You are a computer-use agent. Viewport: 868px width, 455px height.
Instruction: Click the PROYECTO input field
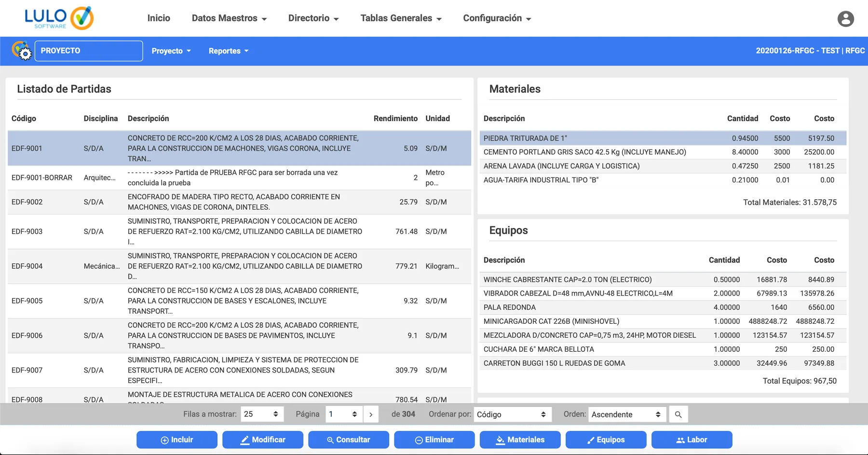coord(89,51)
